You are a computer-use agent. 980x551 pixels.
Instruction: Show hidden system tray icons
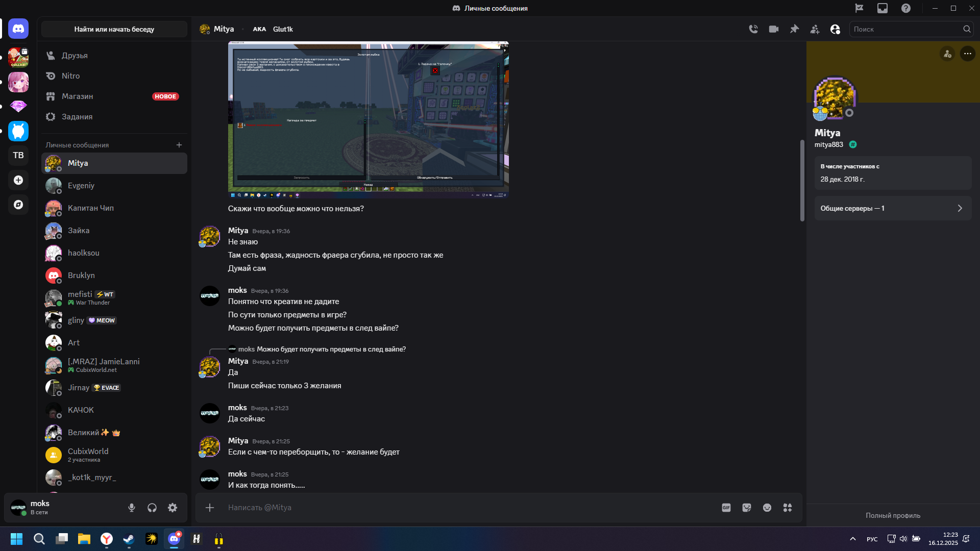[852, 539]
